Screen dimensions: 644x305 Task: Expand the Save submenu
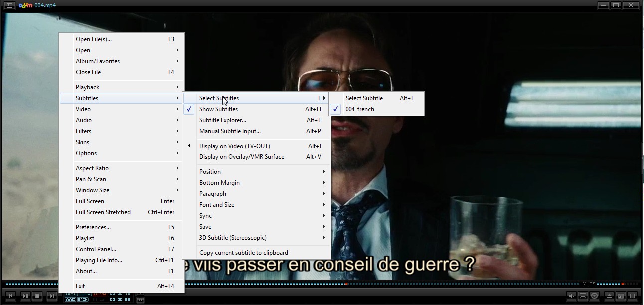point(256,227)
